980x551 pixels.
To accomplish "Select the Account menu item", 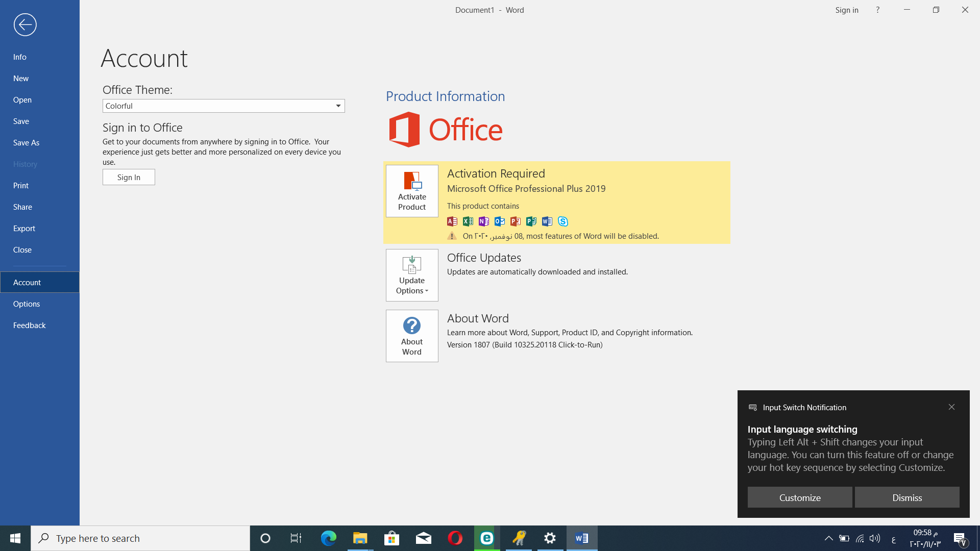I will [40, 282].
